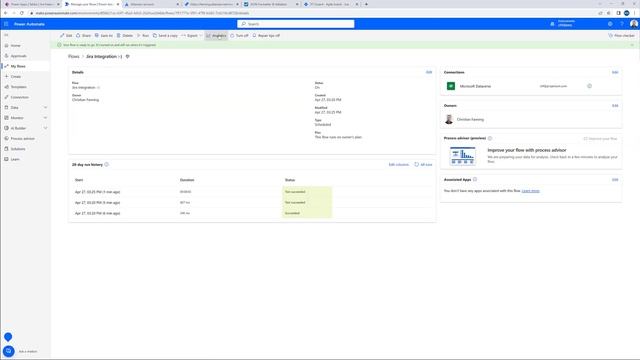Click the Dataverse connection status icon
Screen dimensions: 640x360
589,86
